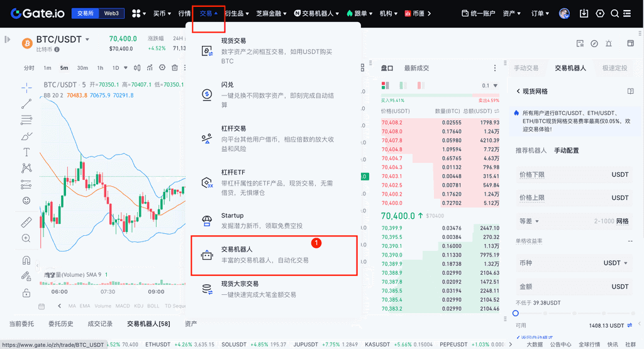Click the 价格下限 input field
Viewport: 644px width, 349px height.
(572, 174)
